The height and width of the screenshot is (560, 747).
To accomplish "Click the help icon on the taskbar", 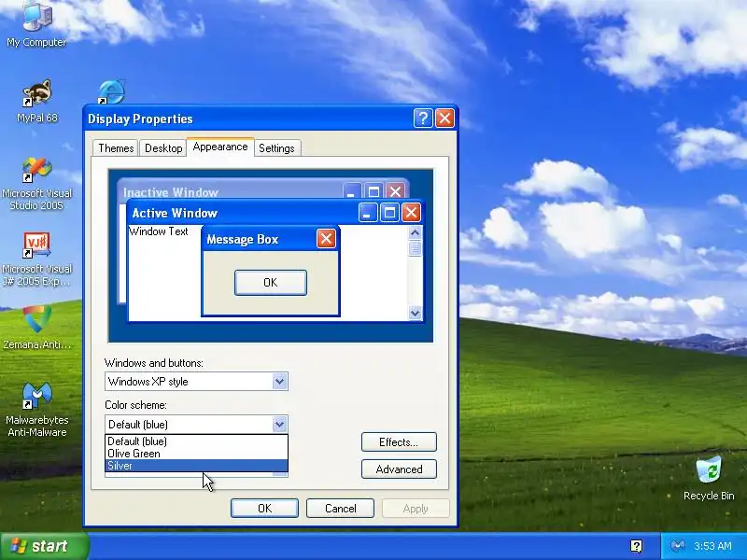I will click(637, 546).
